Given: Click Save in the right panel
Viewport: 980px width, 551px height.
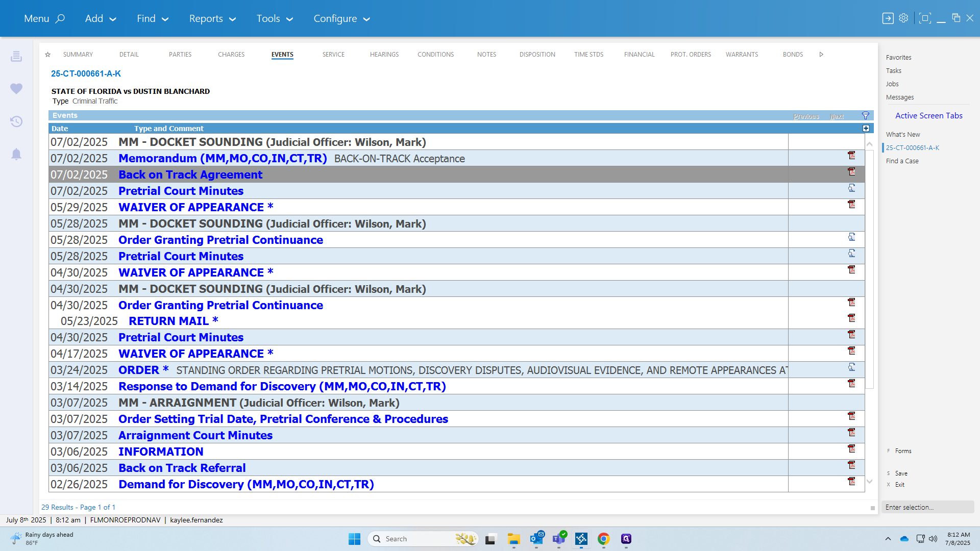Looking at the screenshot, I should click(x=901, y=473).
